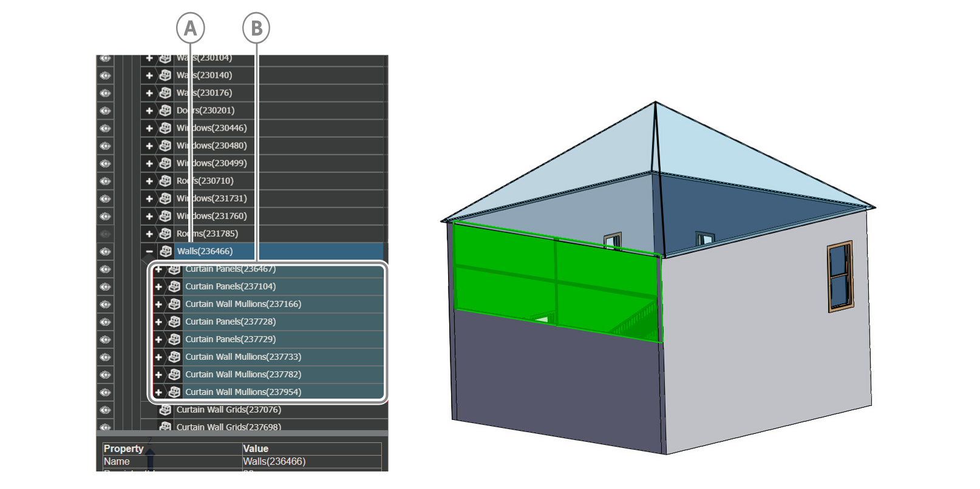
Task: Select Curtain Panels(237729) label
Action: tap(230, 339)
